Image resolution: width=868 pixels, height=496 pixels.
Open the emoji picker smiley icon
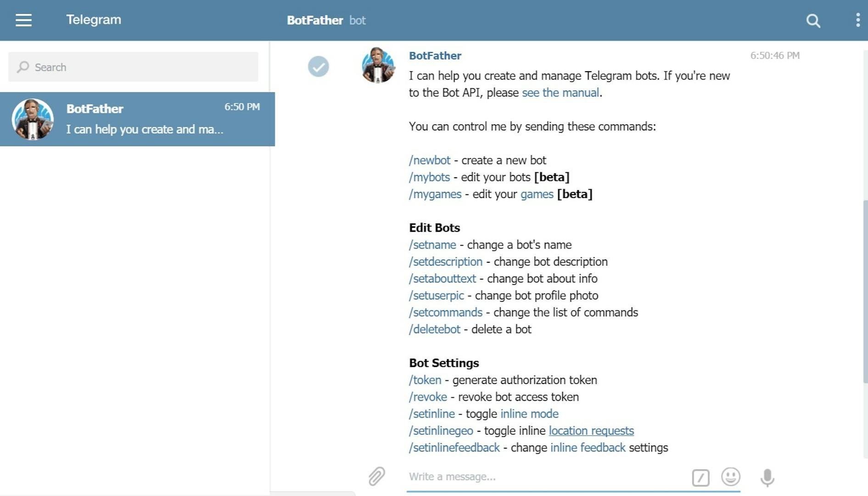pos(730,477)
